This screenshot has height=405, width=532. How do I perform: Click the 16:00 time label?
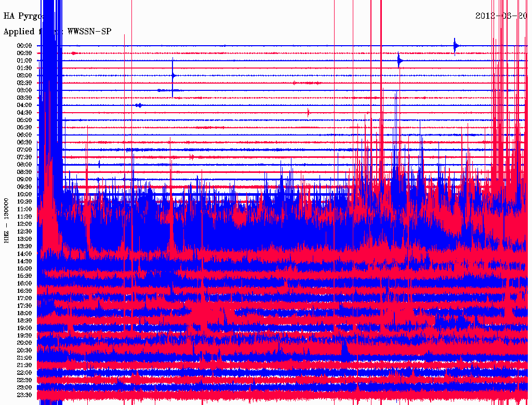24,283
